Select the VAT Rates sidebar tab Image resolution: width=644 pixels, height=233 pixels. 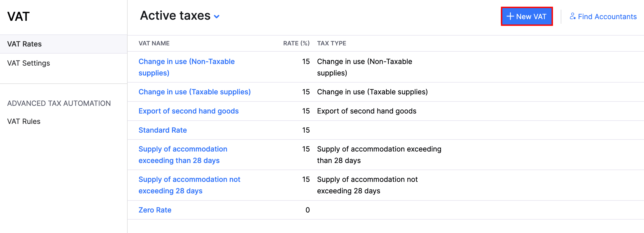pos(24,44)
